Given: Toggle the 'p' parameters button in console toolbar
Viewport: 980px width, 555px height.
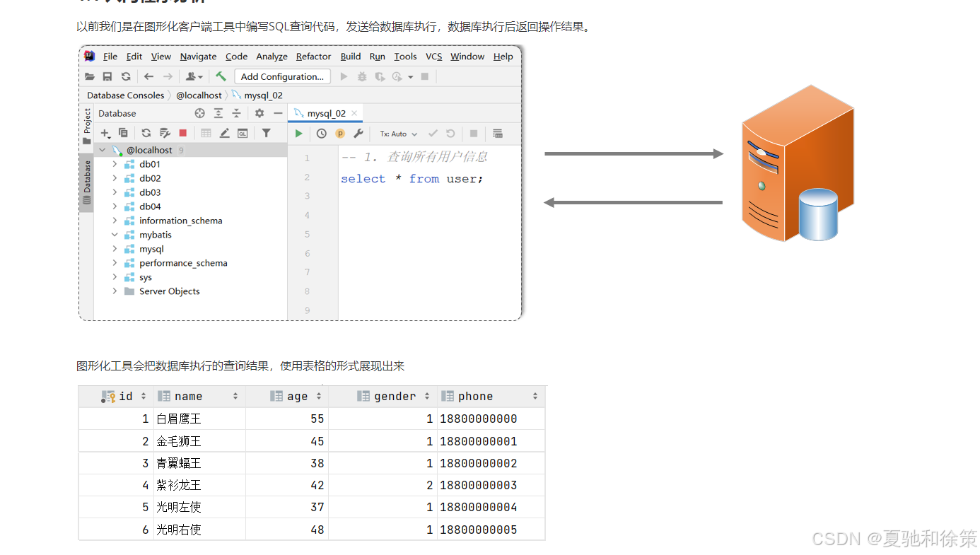Looking at the screenshot, I should click(x=340, y=133).
